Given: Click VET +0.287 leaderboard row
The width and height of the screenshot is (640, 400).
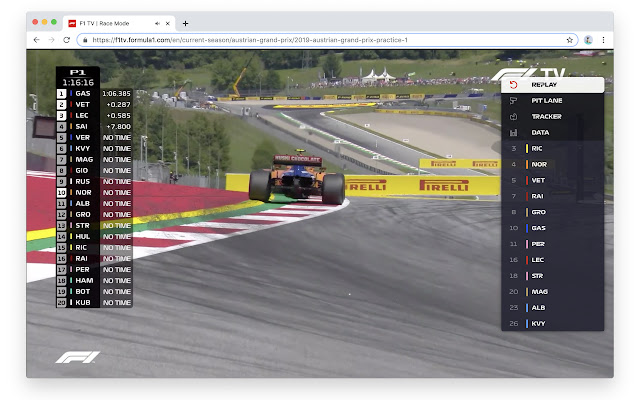Looking at the screenshot, I should (x=94, y=104).
